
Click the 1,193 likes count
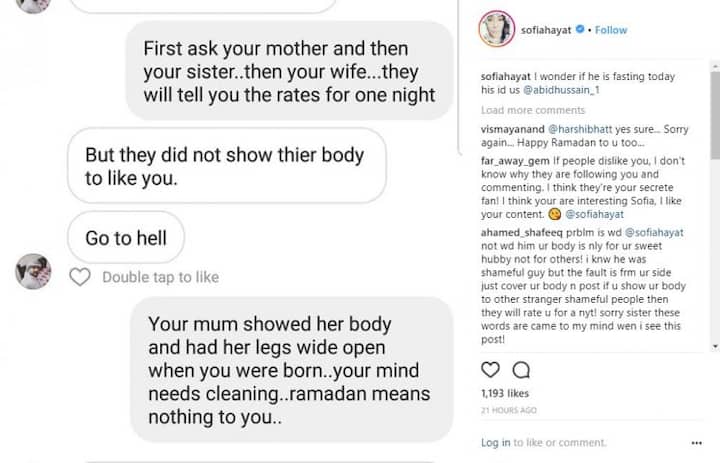click(505, 393)
